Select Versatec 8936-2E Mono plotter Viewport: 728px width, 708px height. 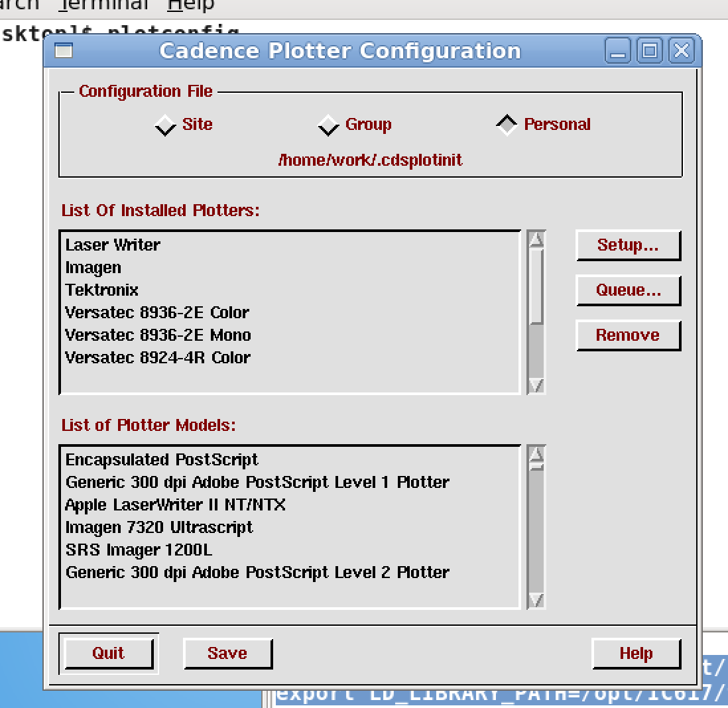click(x=290, y=335)
